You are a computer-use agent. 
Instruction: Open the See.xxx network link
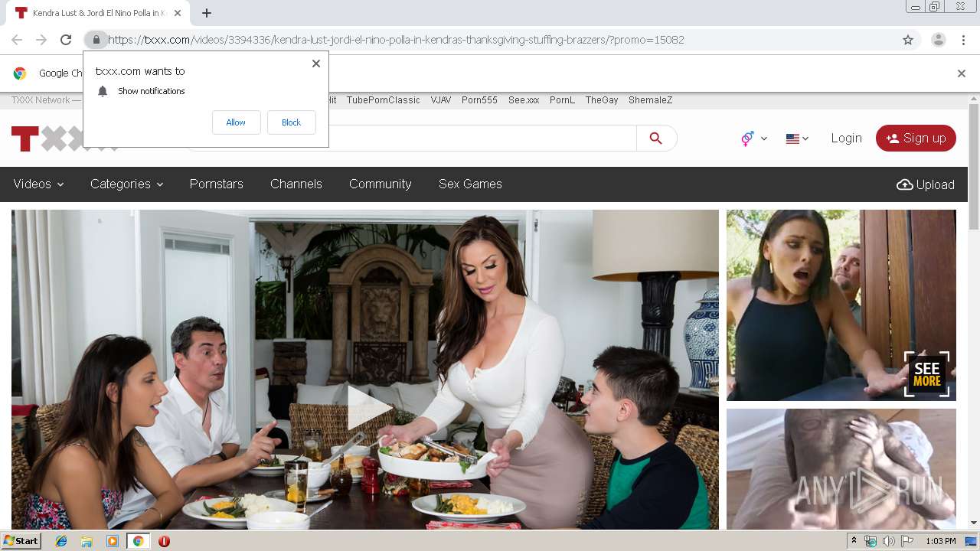click(x=524, y=100)
